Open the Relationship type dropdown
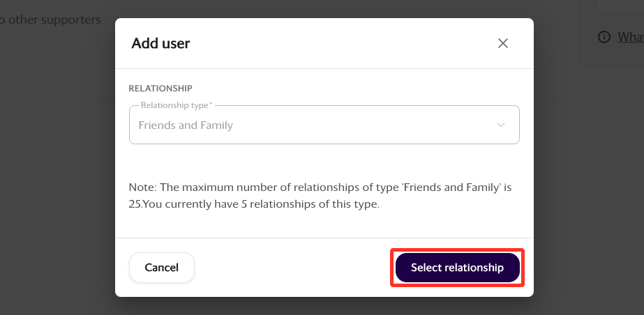This screenshot has height=315, width=644. [324, 125]
